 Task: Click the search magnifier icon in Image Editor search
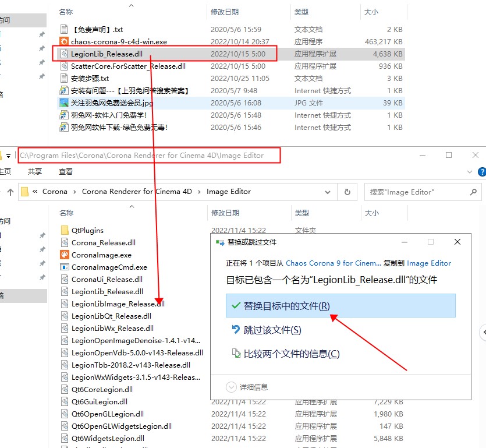473,192
